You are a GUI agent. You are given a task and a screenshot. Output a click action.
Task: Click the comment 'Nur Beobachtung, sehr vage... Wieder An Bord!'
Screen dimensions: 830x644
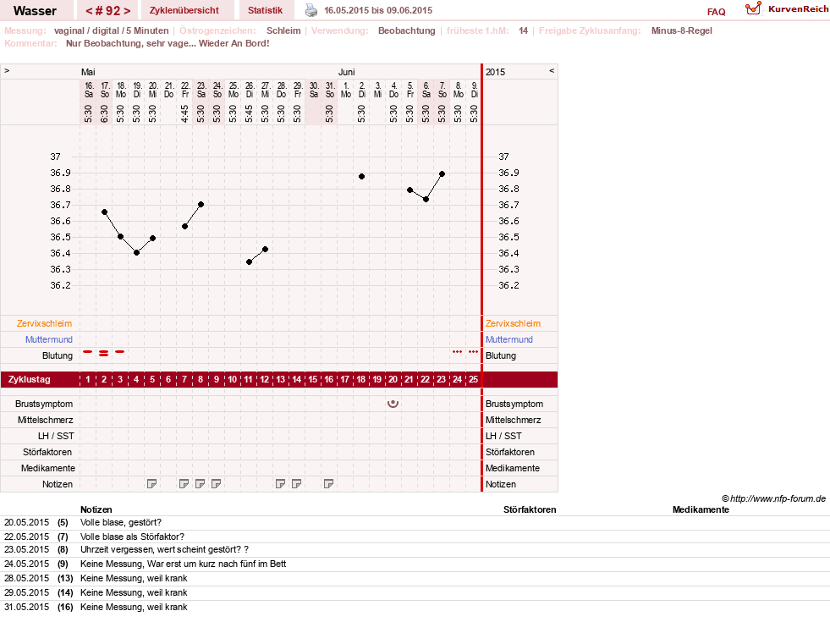pyautogui.click(x=168, y=43)
